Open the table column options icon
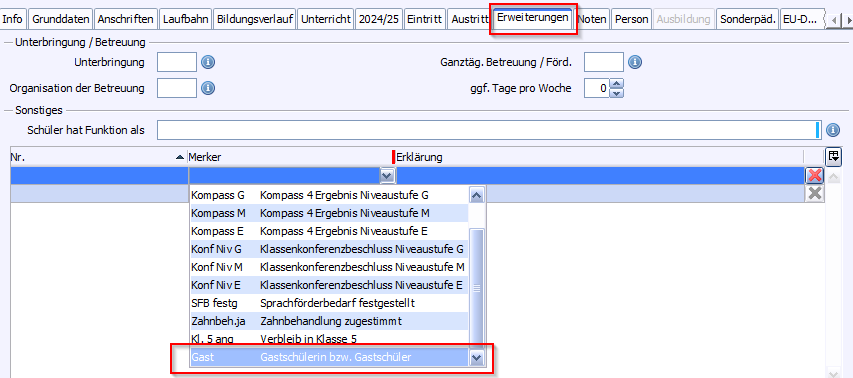 [x=832, y=157]
